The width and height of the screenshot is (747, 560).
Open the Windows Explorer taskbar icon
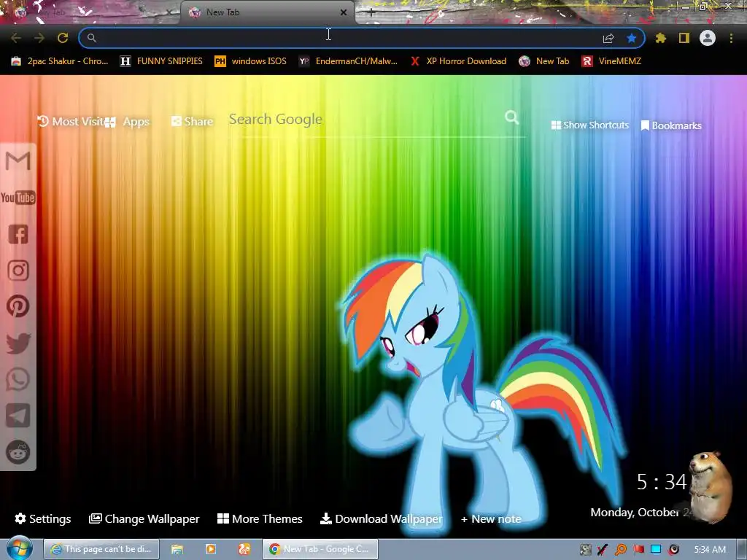click(x=177, y=549)
